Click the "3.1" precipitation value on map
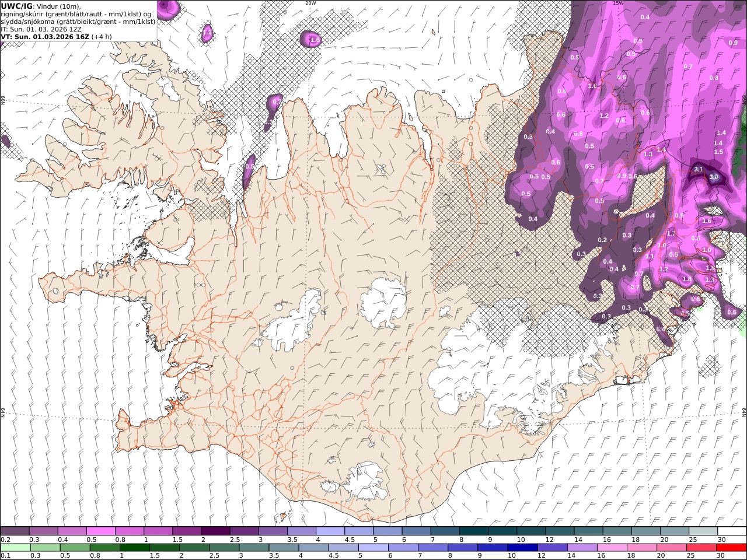This screenshot has width=747, height=560. pos(699,169)
